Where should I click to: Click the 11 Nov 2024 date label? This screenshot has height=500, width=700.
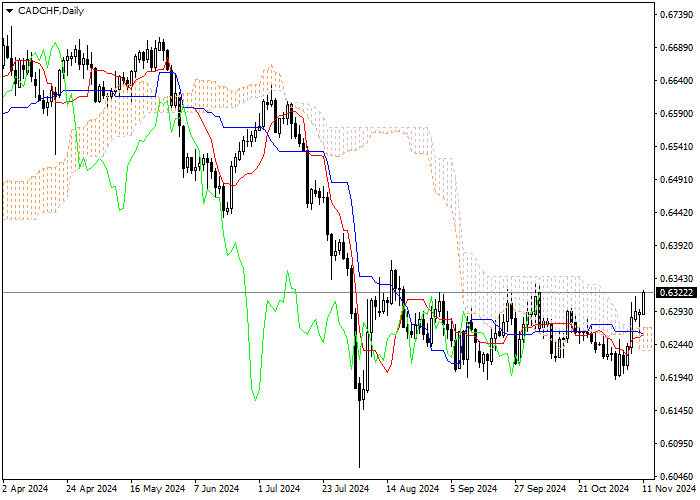point(669,489)
